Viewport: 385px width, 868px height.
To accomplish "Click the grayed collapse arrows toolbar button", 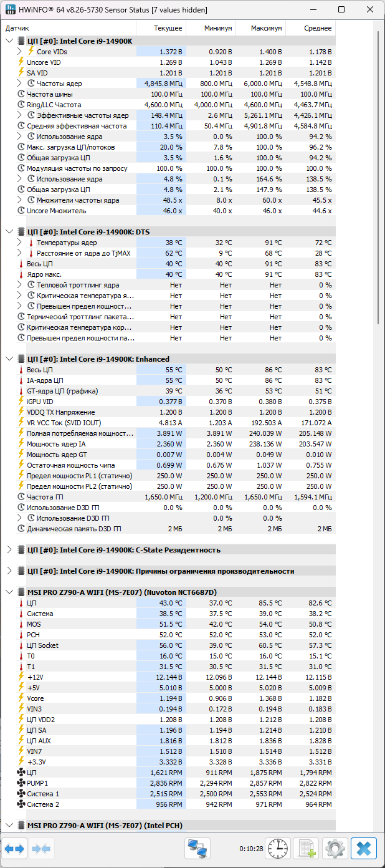I will click(41, 849).
